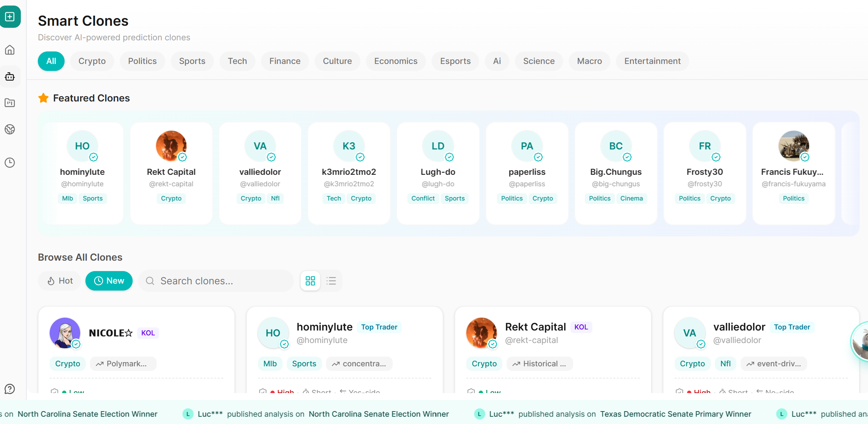Sort clones by Hot

point(60,281)
